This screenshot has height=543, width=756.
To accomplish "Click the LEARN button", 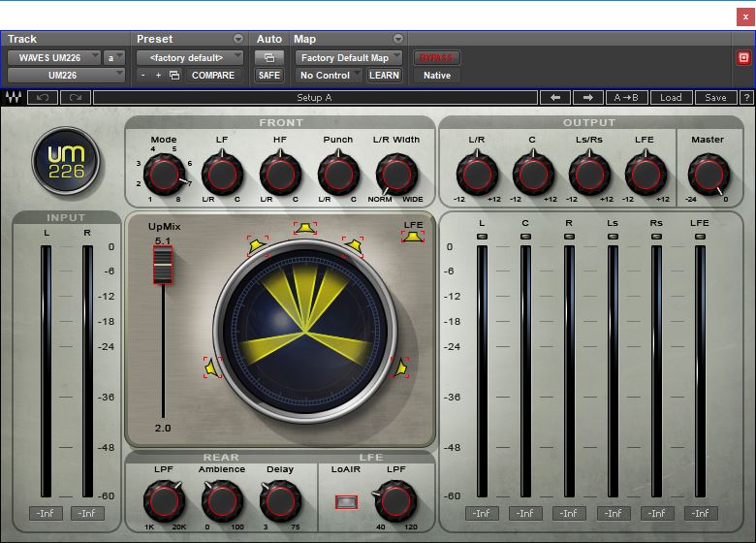I will tap(384, 76).
